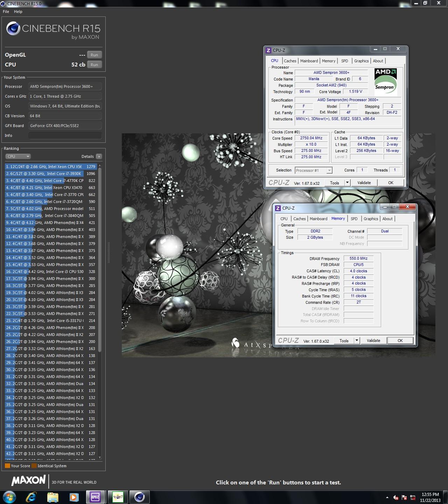Switch to SPD tab in upper CPU-Z
The height and width of the screenshot is (504, 448).
point(345,61)
